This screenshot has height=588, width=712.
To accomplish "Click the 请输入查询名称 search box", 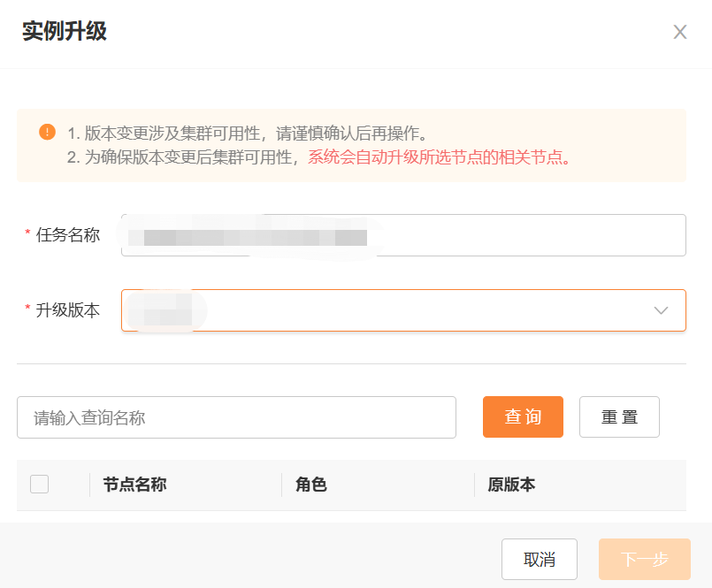I will pos(236,417).
